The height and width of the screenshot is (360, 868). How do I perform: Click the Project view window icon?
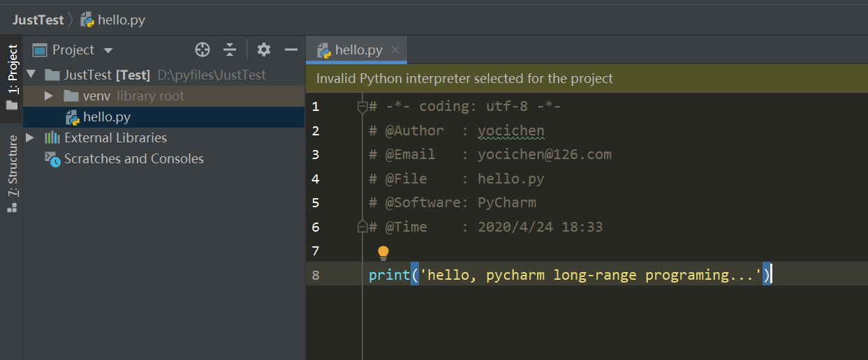click(x=40, y=50)
